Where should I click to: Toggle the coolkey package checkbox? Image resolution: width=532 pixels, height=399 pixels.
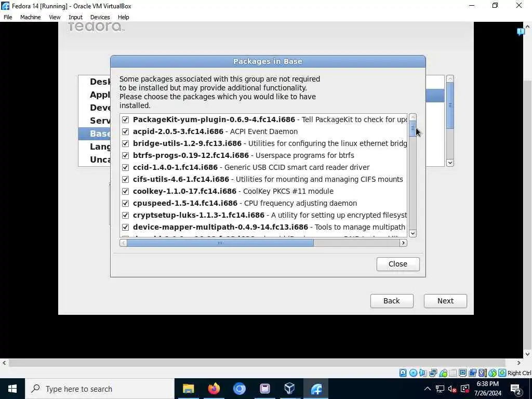126,191
